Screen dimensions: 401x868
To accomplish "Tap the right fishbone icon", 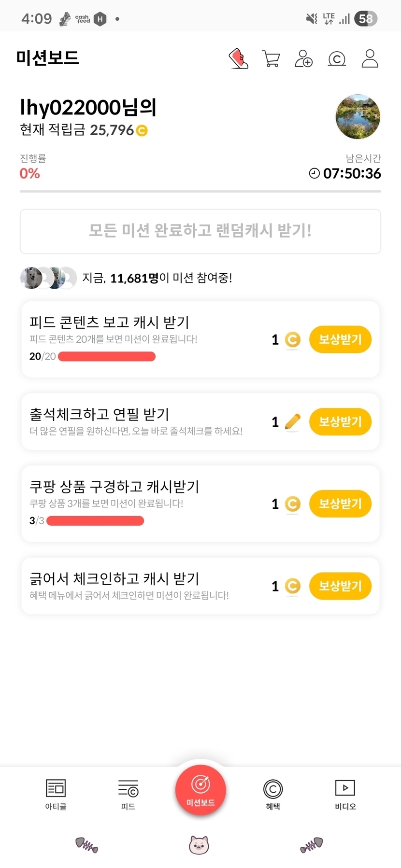I will click(311, 844).
